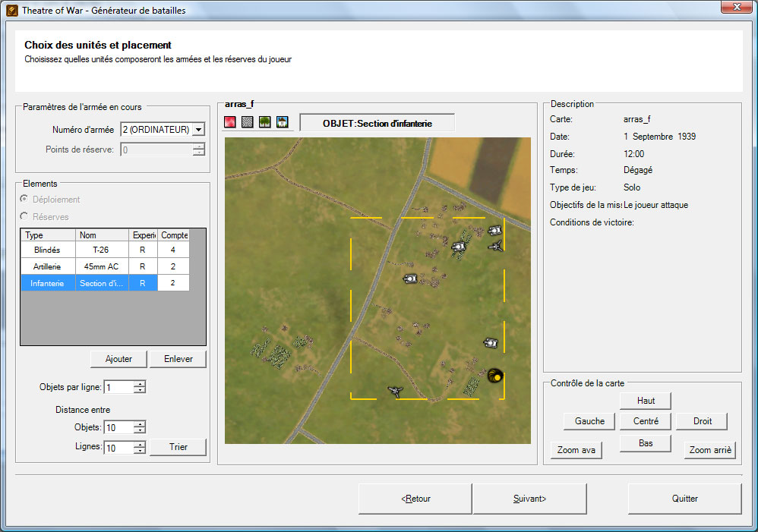Decrease Lignes distance with down arrow
The width and height of the screenshot is (758, 532).
140,451
